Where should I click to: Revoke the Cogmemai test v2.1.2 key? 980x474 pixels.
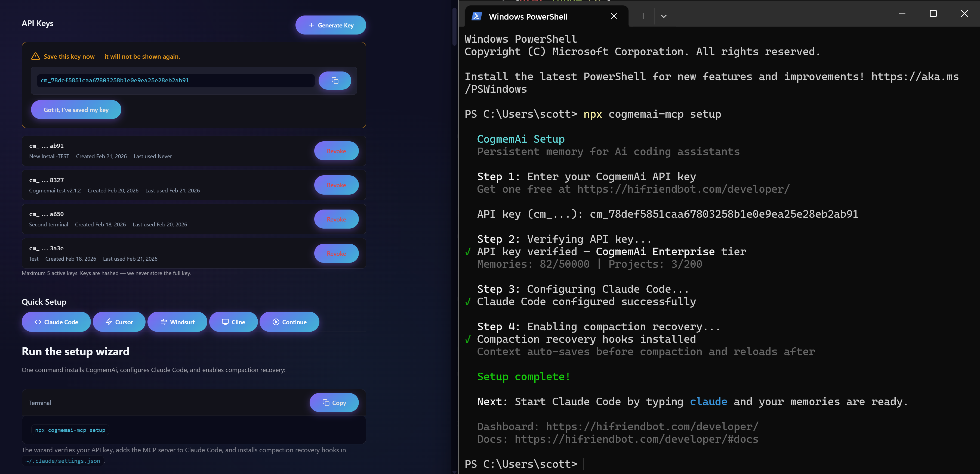click(336, 185)
